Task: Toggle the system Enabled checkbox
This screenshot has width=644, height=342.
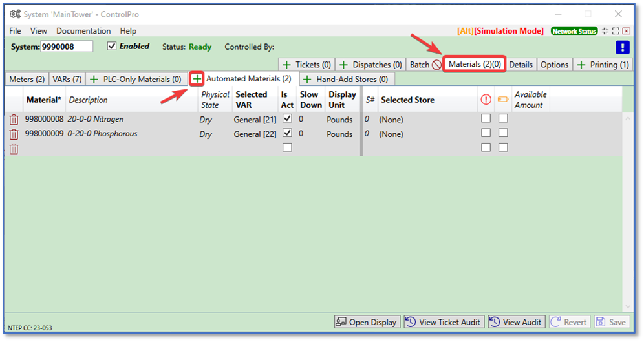Action: [x=112, y=47]
